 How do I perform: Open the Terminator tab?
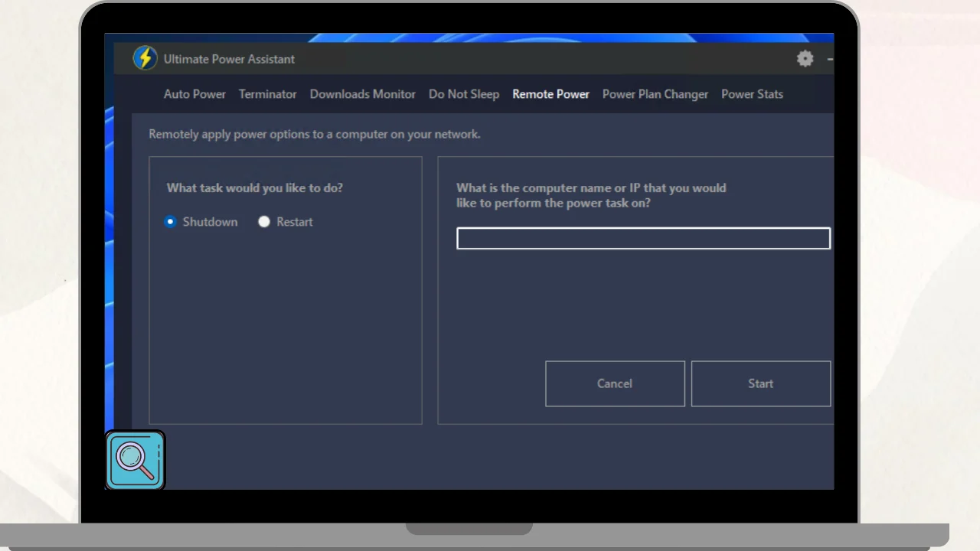tap(267, 94)
